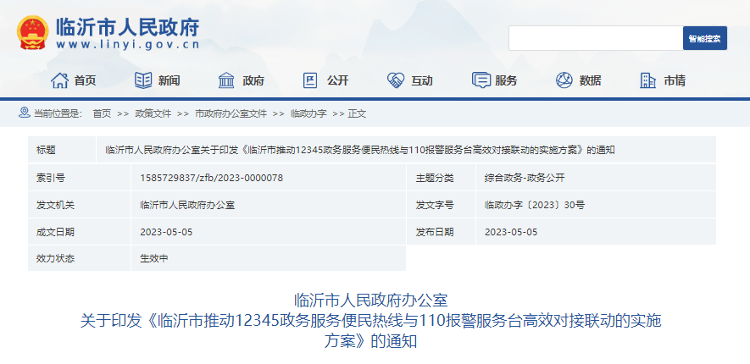Image resolution: width=750 pixels, height=364 pixels.
Task: Click the 临沂市人民政府 site title
Action: 127,28
